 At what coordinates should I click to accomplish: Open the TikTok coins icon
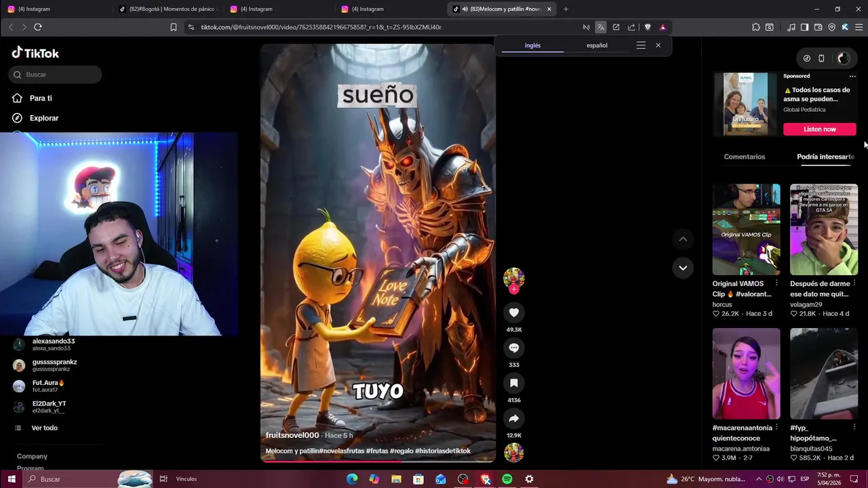(x=806, y=58)
